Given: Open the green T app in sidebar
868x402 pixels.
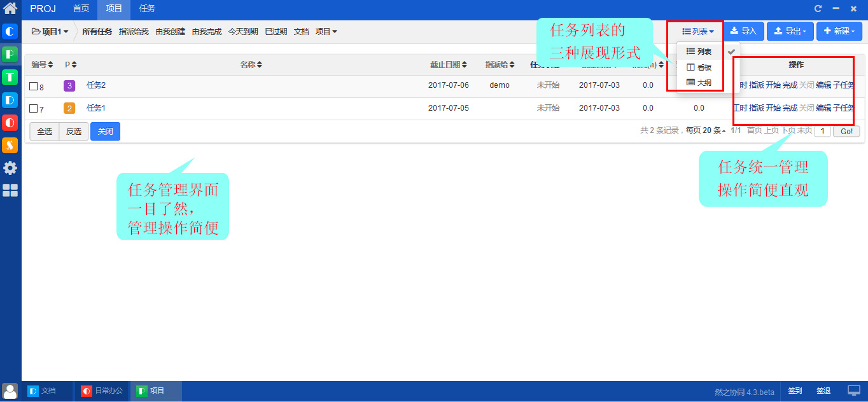Looking at the screenshot, I should coord(10,77).
